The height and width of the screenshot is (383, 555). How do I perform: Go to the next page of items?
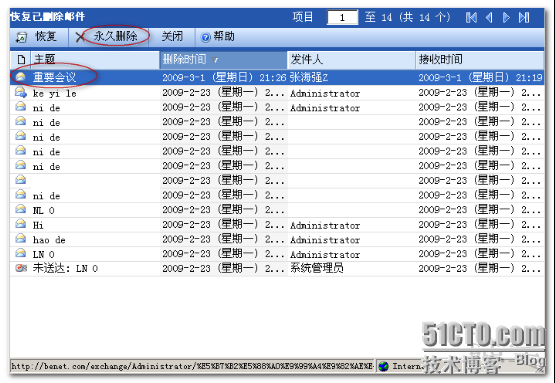point(506,17)
